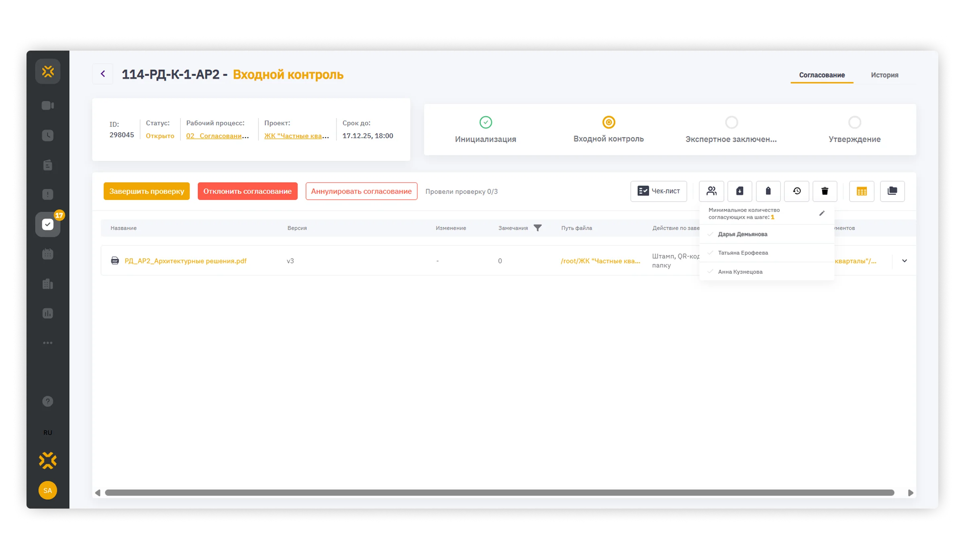The image size is (964, 560).
Task: Open the video camera sidebar icon
Action: [x=48, y=105]
